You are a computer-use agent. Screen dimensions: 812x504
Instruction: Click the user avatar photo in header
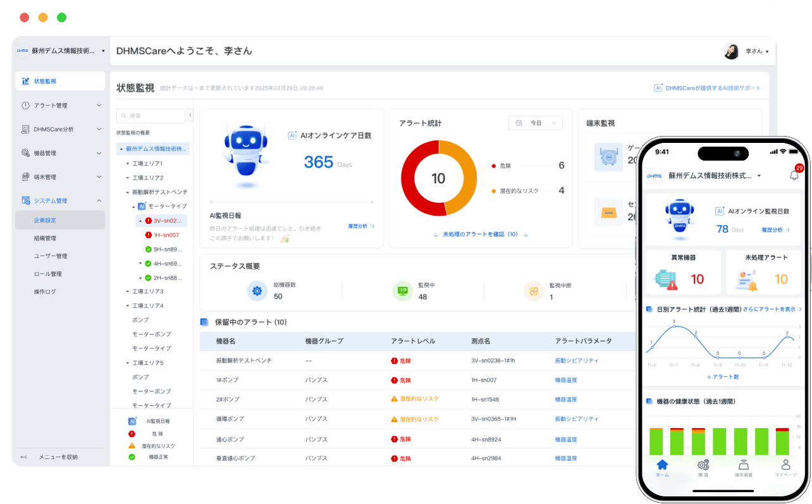pos(731,51)
